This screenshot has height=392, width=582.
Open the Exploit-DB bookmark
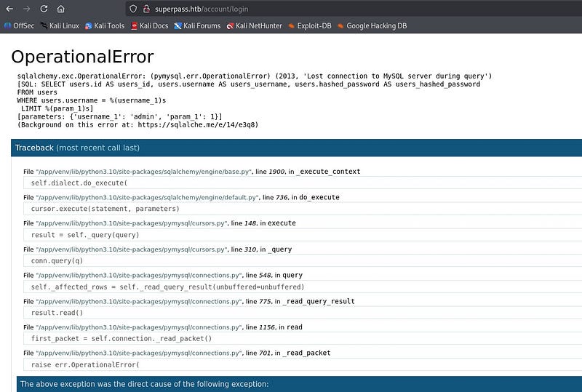tap(310, 25)
